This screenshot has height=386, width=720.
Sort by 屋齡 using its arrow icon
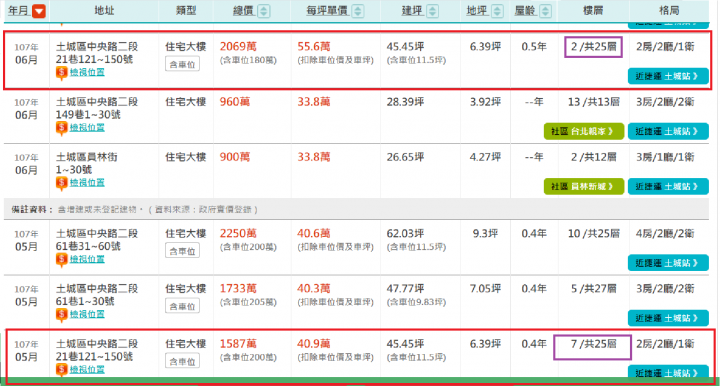pos(545,11)
